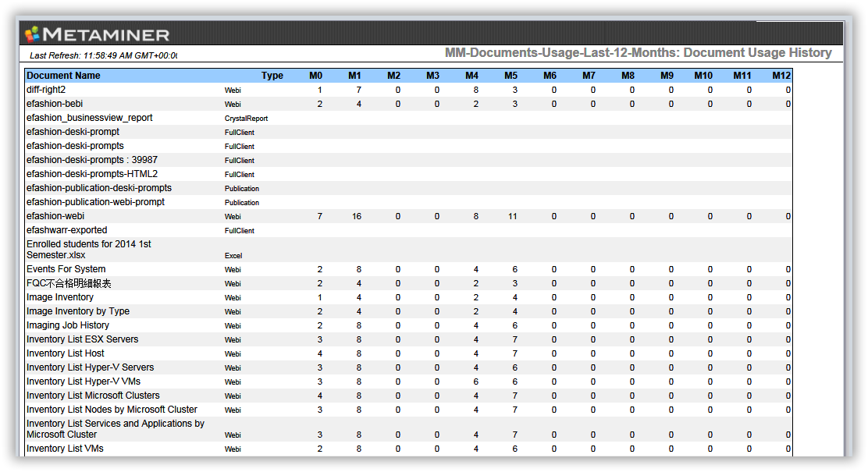The image size is (868, 472).
Task: Click the Document Name column header
Action: [64, 76]
